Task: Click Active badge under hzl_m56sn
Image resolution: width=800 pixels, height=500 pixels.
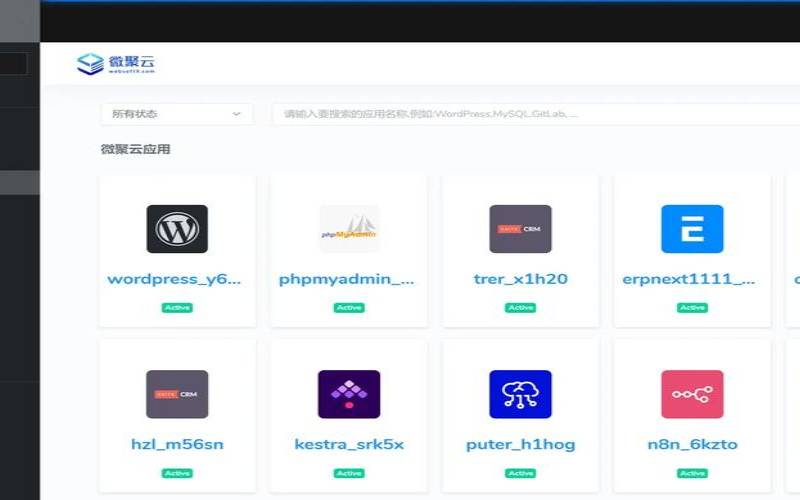Action: pyautogui.click(x=177, y=473)
